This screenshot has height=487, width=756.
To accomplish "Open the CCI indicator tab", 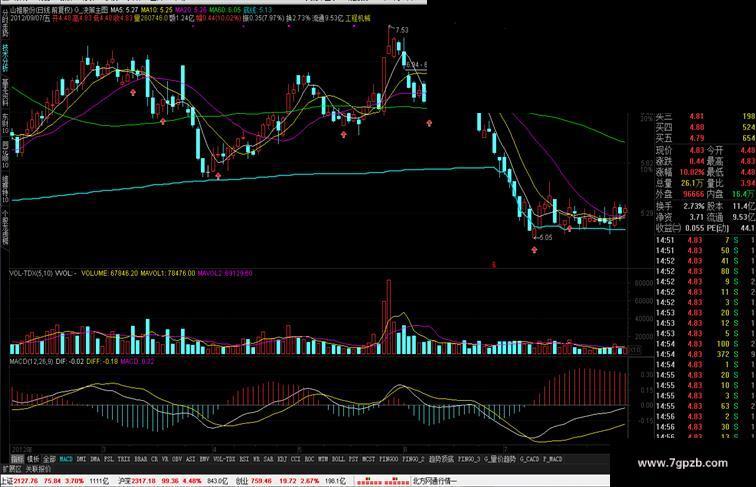I will (296, 459).
